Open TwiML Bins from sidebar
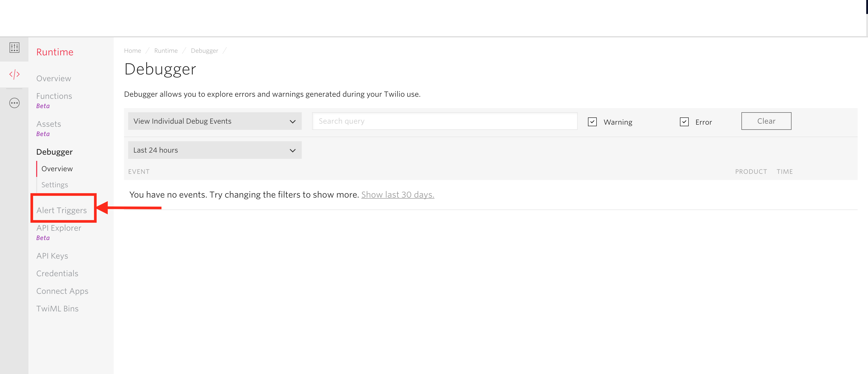 click(58, 309)
